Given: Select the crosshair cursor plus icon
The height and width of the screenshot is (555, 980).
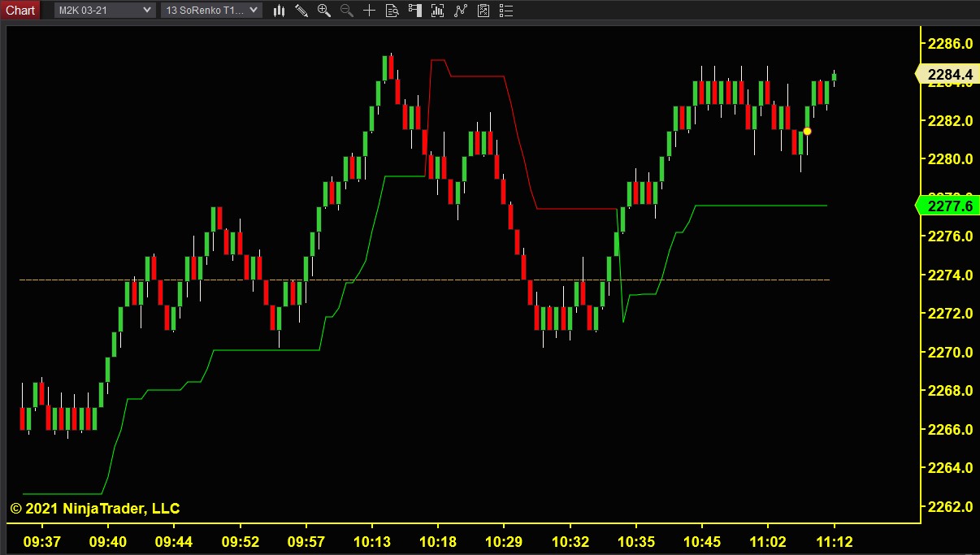Looking at the screenshot, I should click(369, 11).
